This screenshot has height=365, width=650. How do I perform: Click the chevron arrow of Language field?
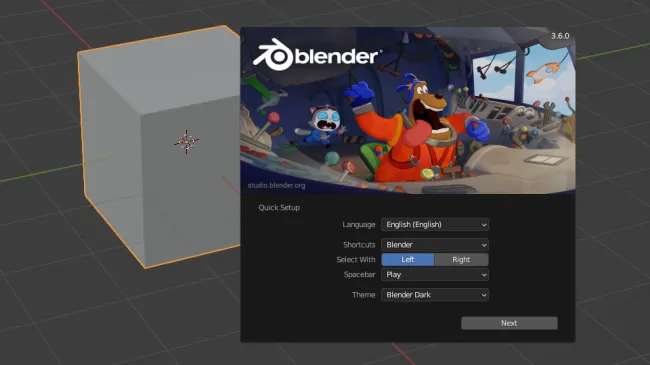coord(484,225)
